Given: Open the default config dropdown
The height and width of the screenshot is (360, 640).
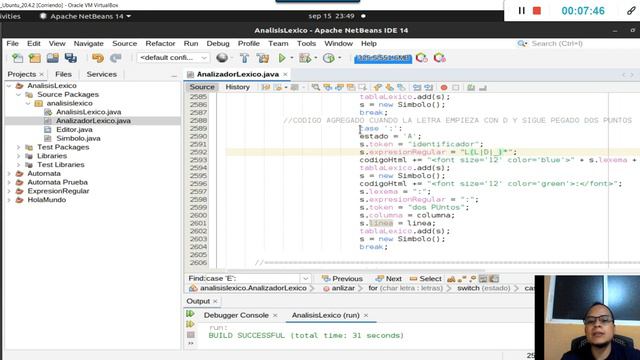Looking at the screenshot, I should coord(173,58).
